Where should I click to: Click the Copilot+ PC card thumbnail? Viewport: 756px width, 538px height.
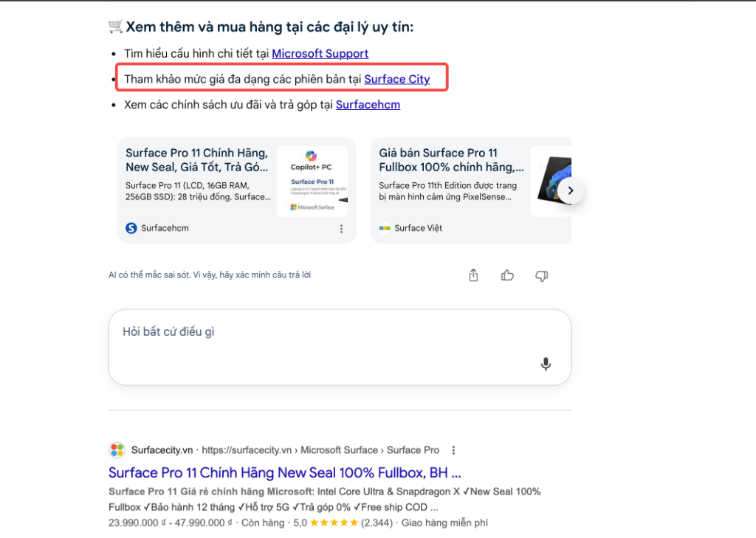click(x=312, y=181)
